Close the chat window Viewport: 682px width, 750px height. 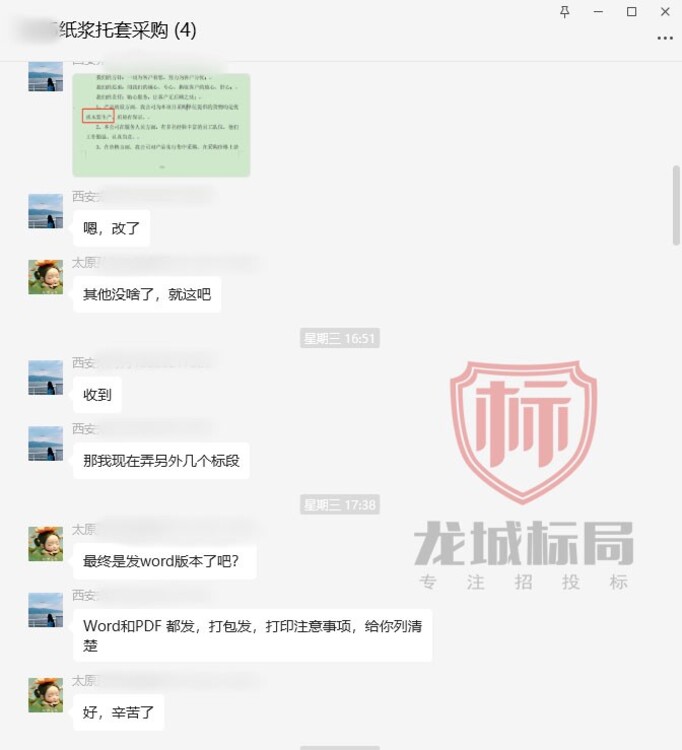pos(665,12)
